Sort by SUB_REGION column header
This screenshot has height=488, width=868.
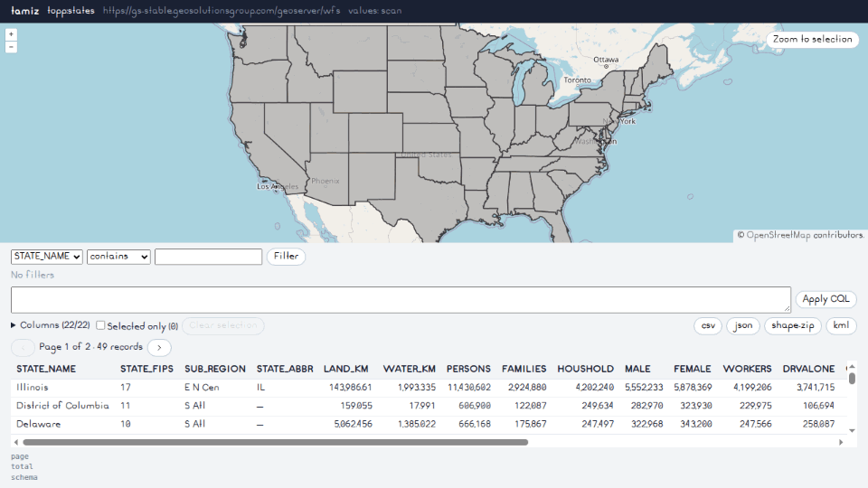coord(215,369)
